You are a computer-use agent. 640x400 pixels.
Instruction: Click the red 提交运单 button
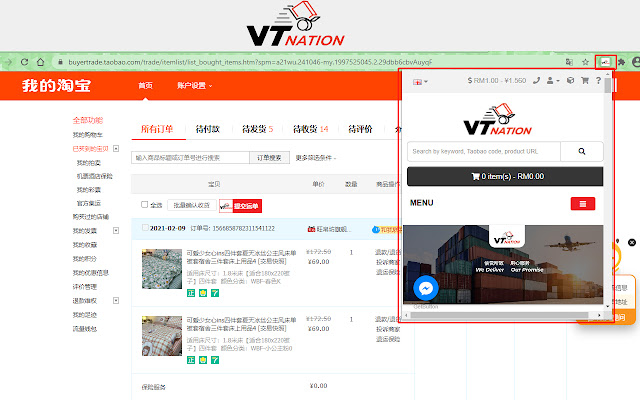(x=247, y=206)
